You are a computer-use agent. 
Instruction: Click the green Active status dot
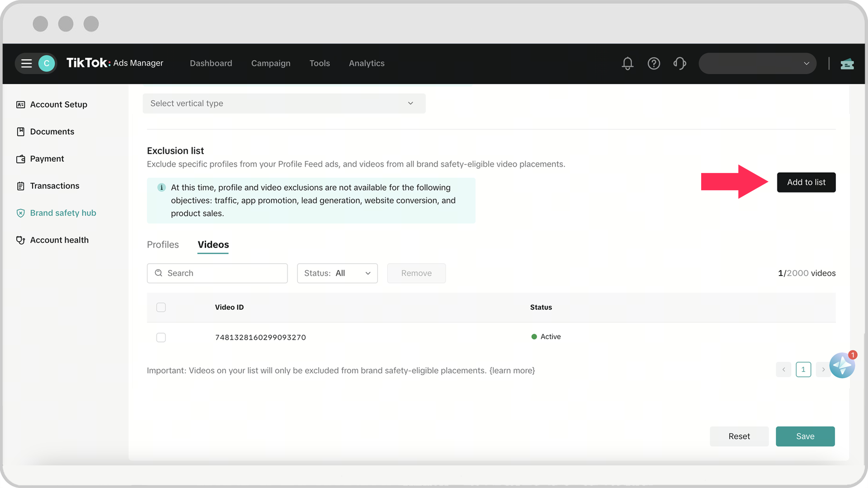pyautogui.click(x=534, y=337)
